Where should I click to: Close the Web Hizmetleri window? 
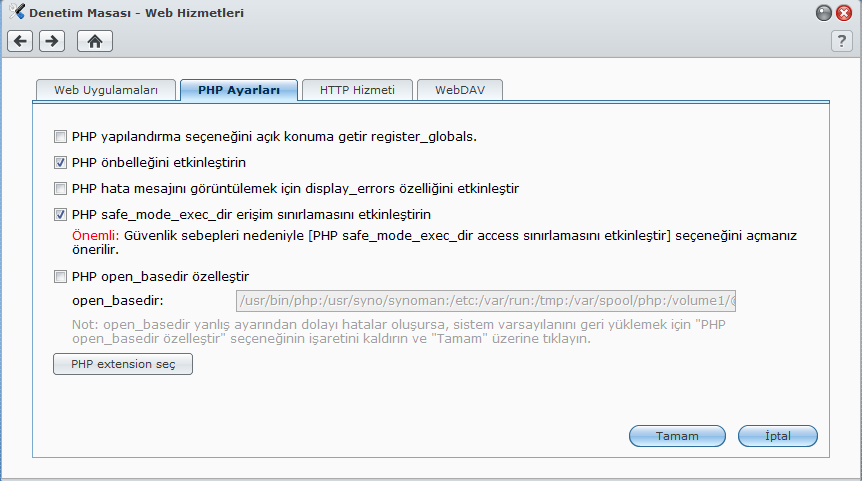click(843, 13)
